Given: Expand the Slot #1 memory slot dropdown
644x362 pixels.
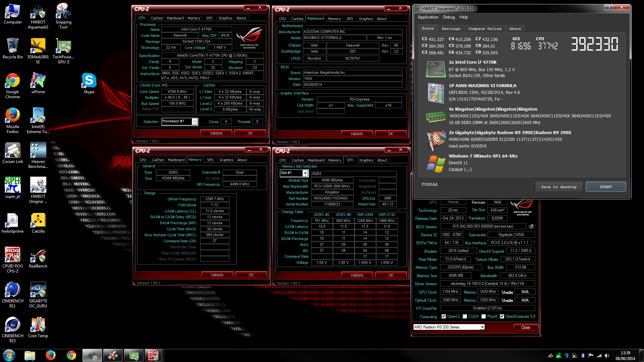Looking at the screenshot, I should point(305,173).
